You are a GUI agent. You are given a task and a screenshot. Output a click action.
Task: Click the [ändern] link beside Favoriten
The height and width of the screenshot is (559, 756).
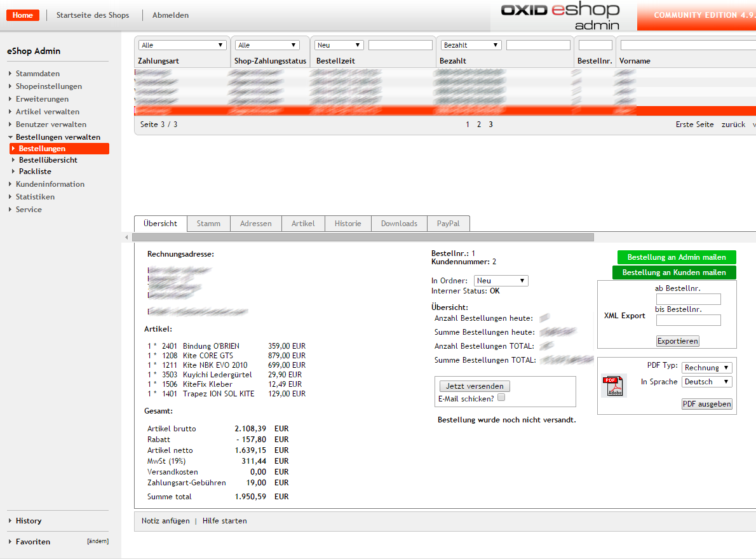[98, 541]
